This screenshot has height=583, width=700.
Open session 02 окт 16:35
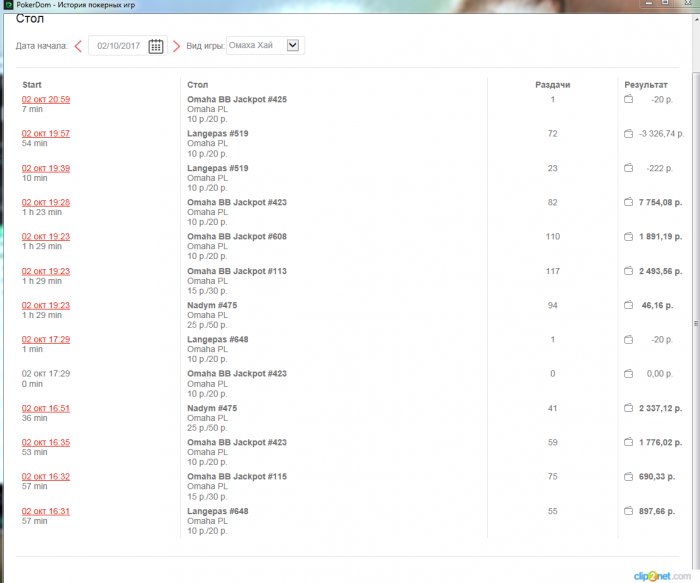click(46, 442)
